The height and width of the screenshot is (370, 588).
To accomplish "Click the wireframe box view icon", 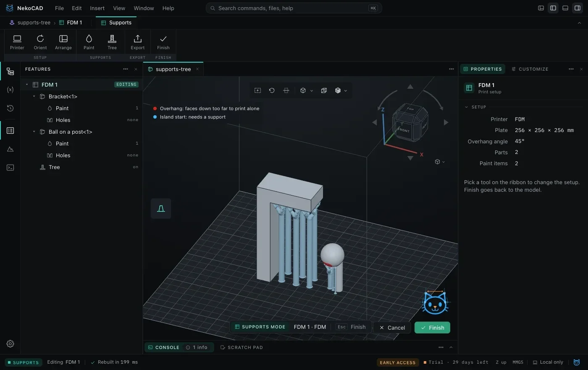I will [x=324, y=90].
